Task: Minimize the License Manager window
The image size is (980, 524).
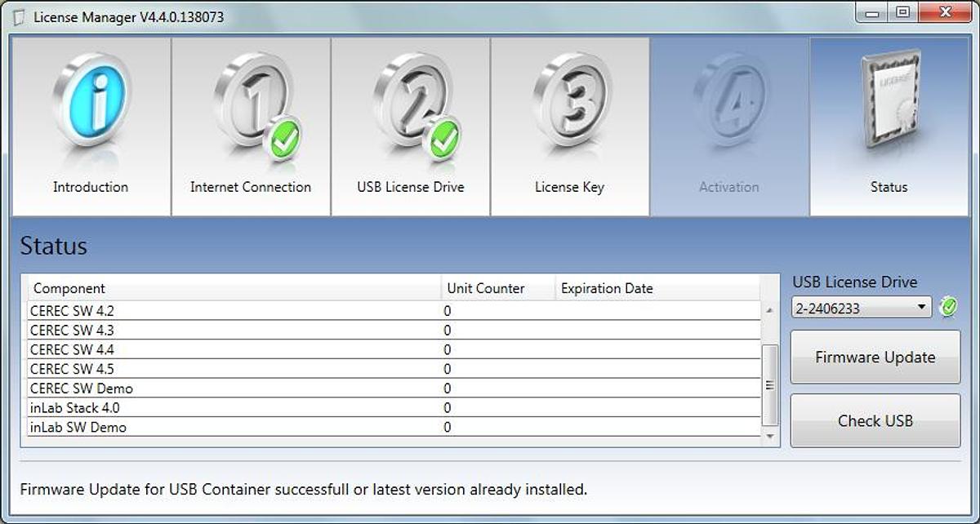Action: click(x=872, y=11)
